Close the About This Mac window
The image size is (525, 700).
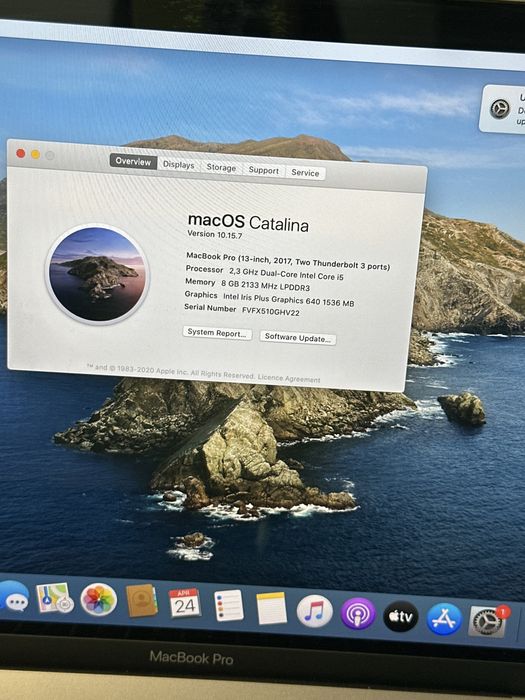click(x=21, y=153)
